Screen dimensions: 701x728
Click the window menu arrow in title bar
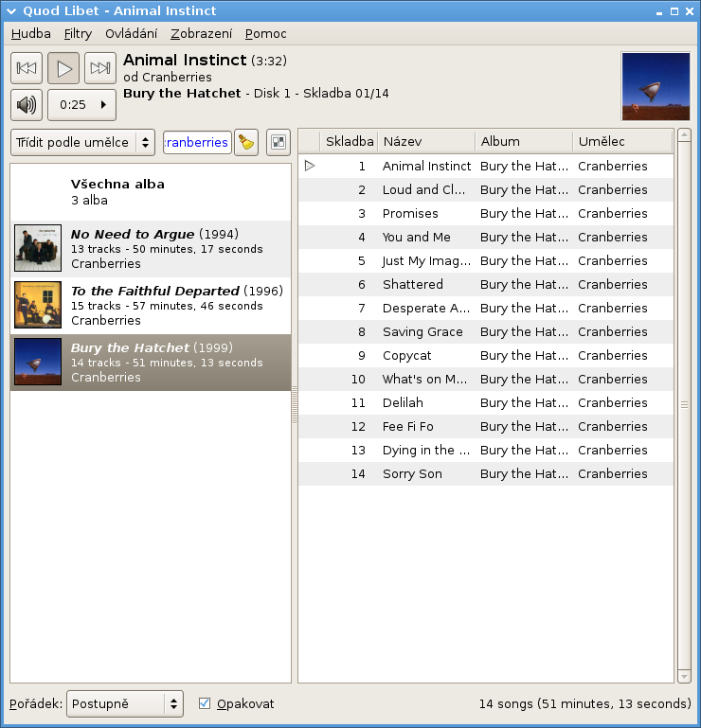(11, 11)
